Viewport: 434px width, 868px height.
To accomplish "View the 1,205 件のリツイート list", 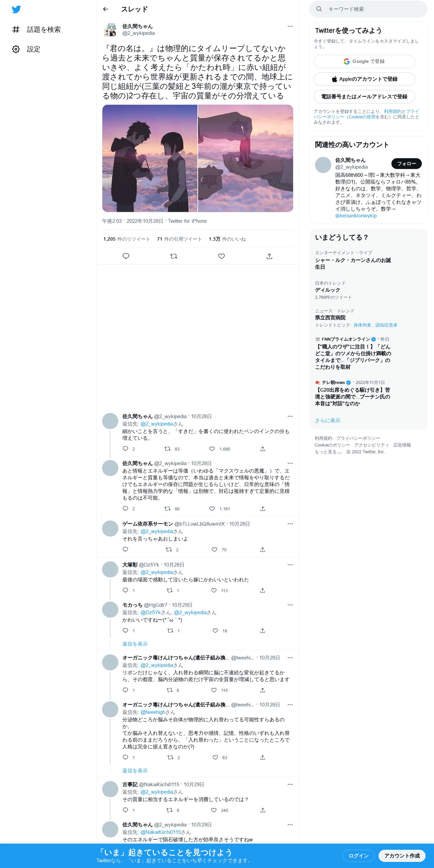I will coord(127,239).
